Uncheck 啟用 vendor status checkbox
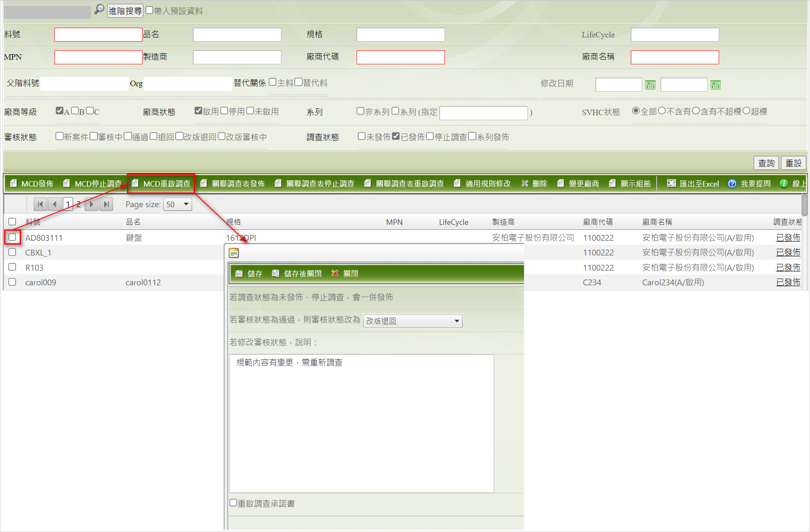The image size is (810, 532). [x=199, y=111]
